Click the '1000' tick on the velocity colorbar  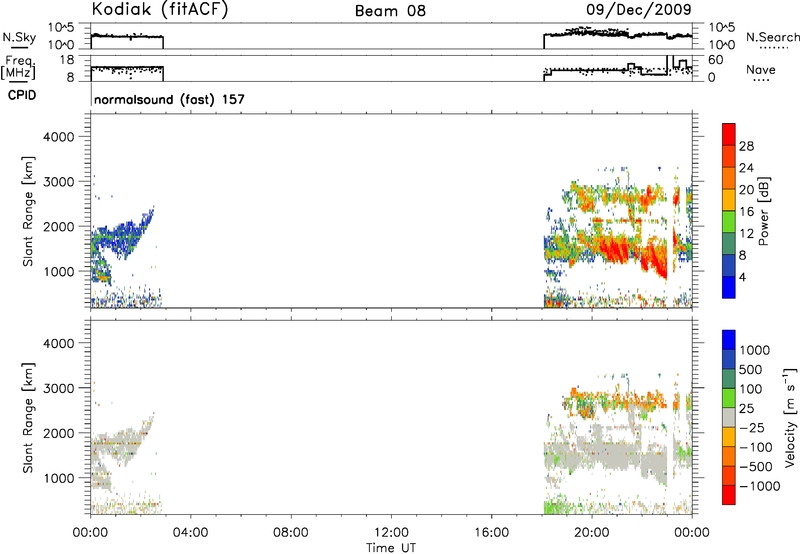pyautogui.click(x=755, y=350)
